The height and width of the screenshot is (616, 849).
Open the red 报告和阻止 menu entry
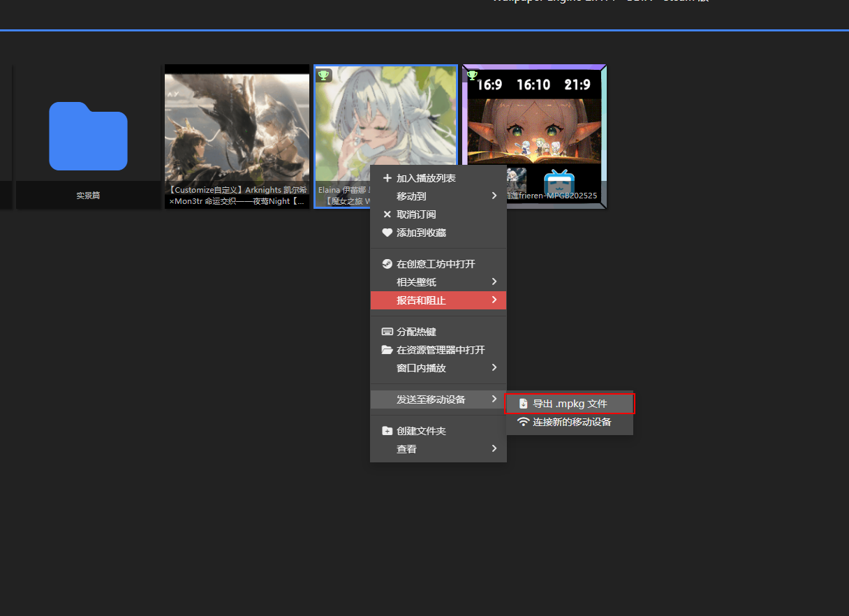pos(438,300)
